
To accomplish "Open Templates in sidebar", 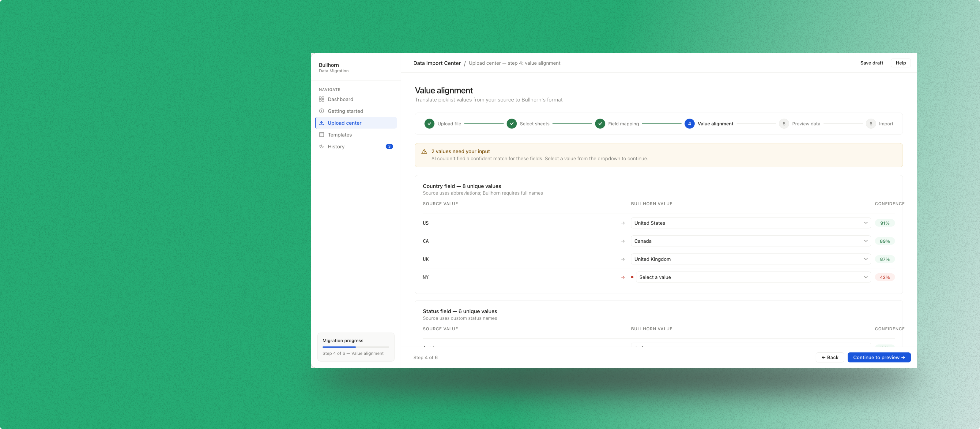I will (356, 135).
